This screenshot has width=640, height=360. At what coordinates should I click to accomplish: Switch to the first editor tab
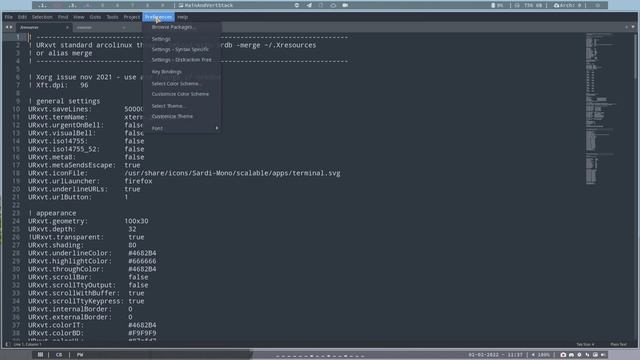(x=43, y=27)
